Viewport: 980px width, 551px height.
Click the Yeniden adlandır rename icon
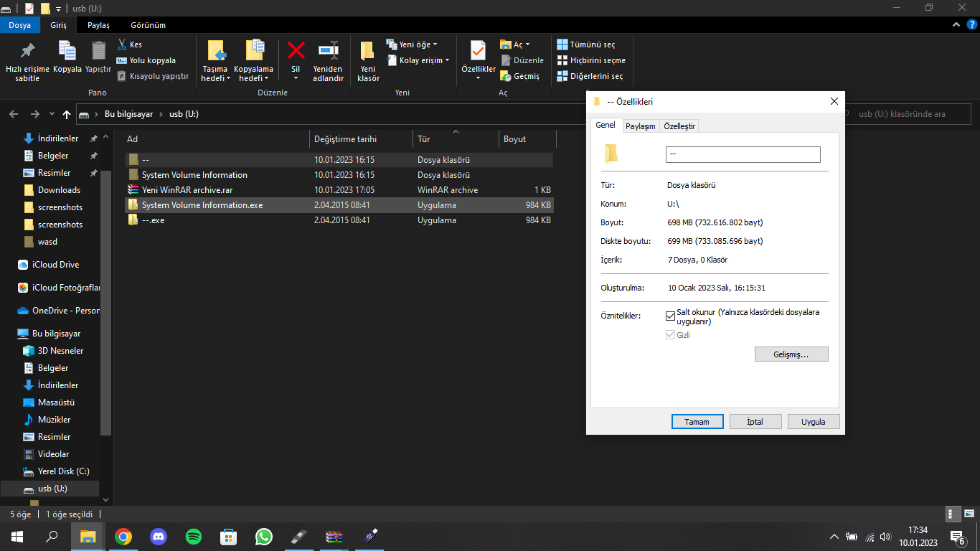point(328,51)
